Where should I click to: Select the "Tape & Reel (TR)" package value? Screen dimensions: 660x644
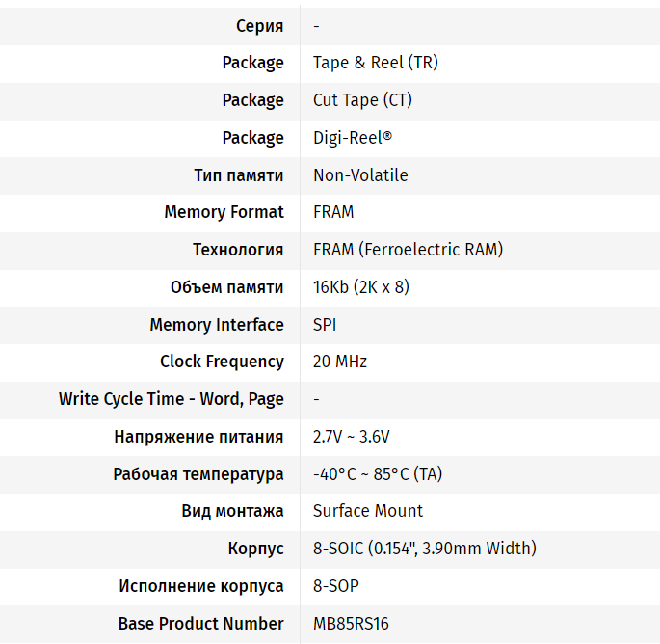tap(376, 63)
